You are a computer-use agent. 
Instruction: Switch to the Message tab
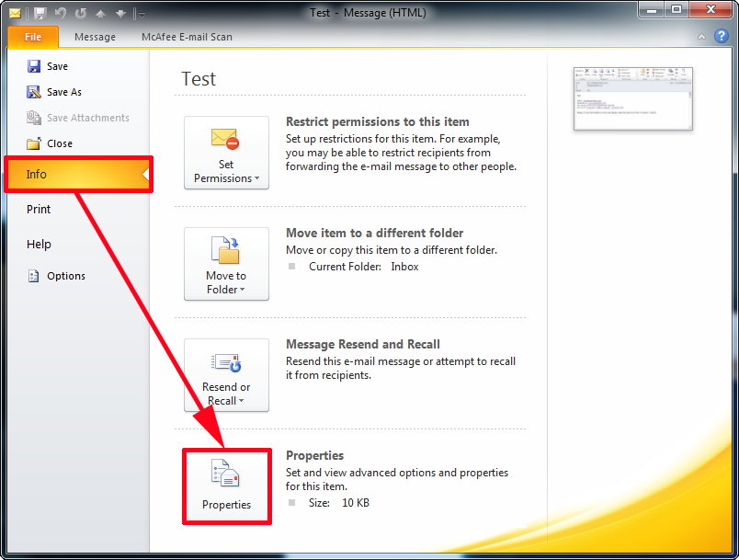coord(95,37)
